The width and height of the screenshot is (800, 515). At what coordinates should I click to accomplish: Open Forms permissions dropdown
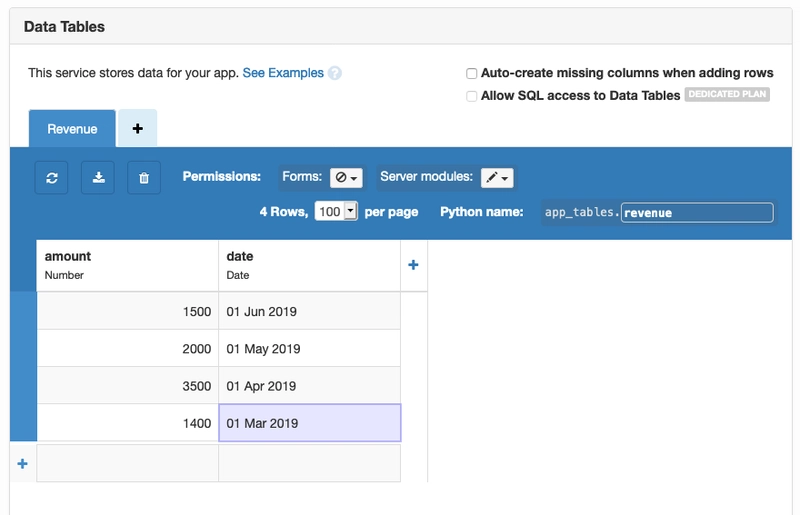coord(346,178)
